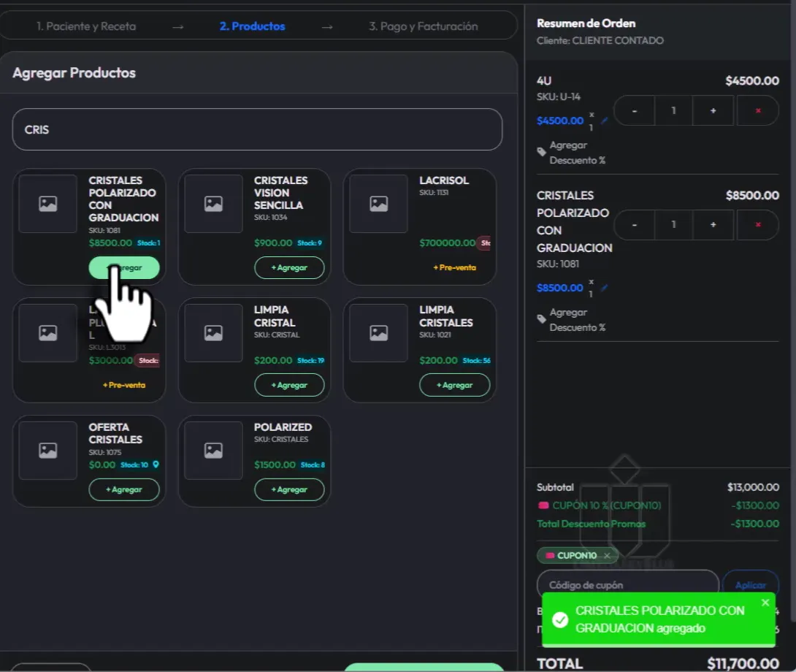Click the 'Stock: 56' label
This screenshot has height=672, width=796.
pyautogui.click(x=477, y=361)
